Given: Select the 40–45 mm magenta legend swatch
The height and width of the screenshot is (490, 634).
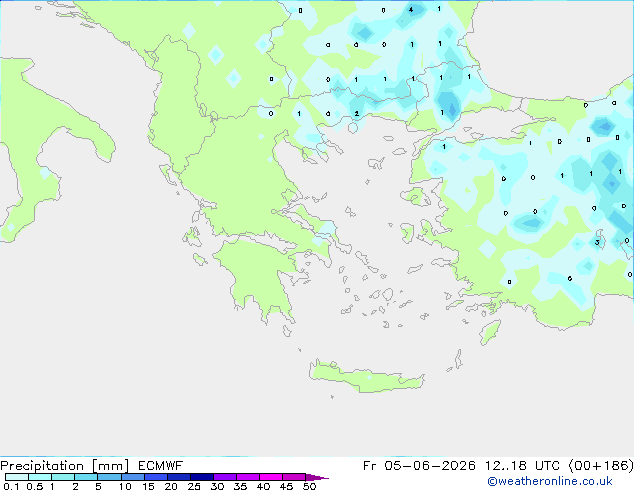Looking at the screenshot, I should pyautogui.click(x=271, y=477).
